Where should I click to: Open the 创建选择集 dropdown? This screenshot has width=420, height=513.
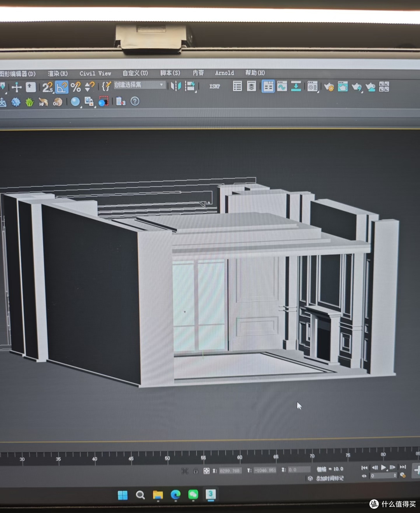140,85
